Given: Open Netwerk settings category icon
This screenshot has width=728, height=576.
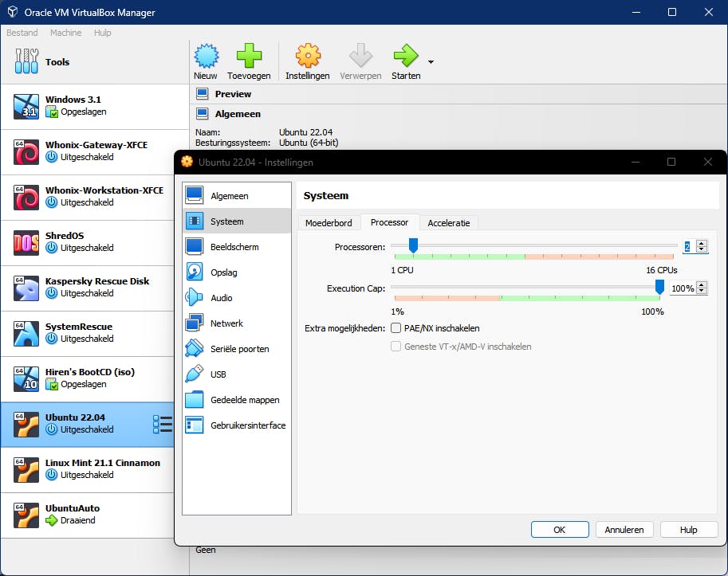Looking at the screenshot, I should pos(194,323).
